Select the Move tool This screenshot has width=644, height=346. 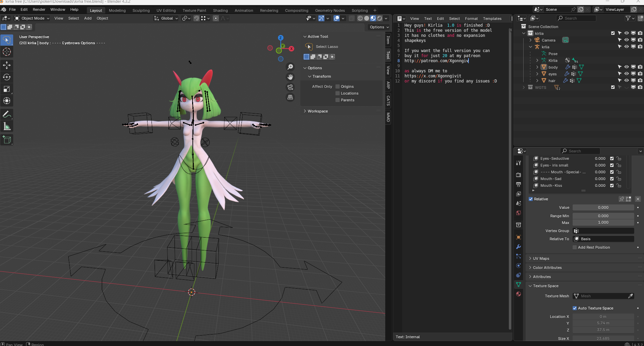pos(7,65)
